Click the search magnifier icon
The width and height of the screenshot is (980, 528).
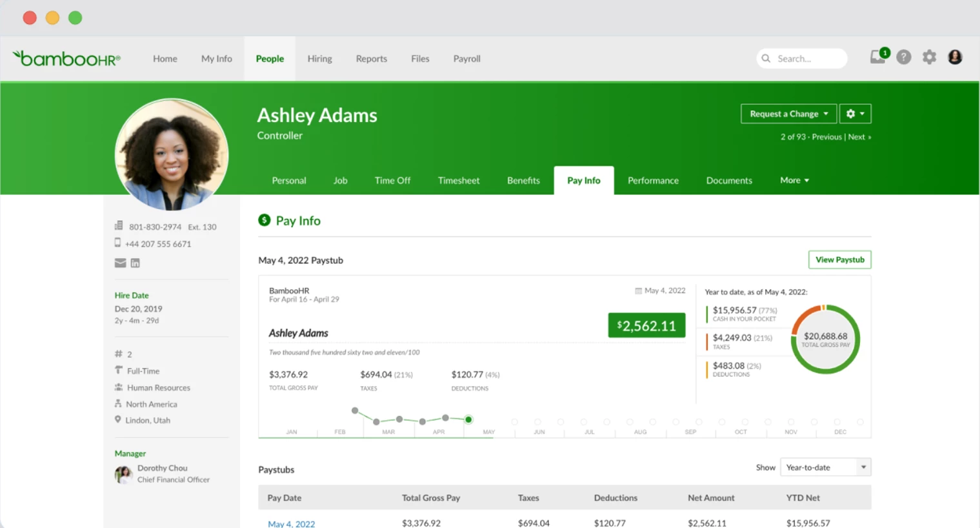[766, 59]
